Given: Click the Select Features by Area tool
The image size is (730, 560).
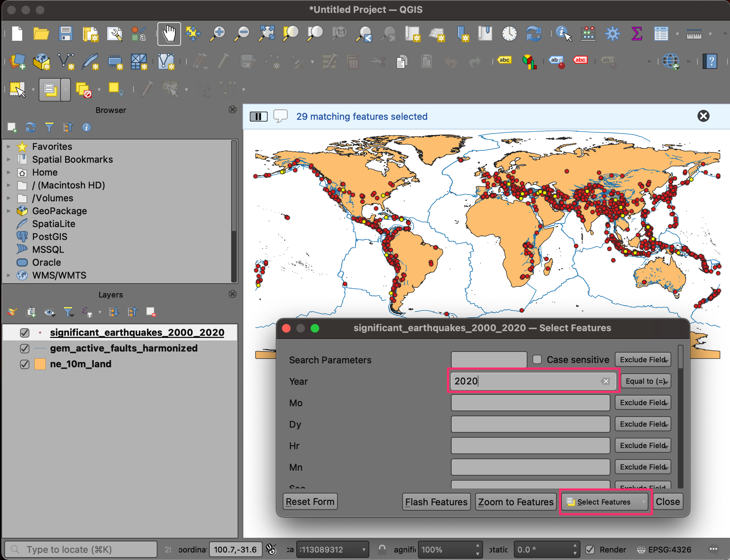Looking at the screenshot, I should coord(17,89).
